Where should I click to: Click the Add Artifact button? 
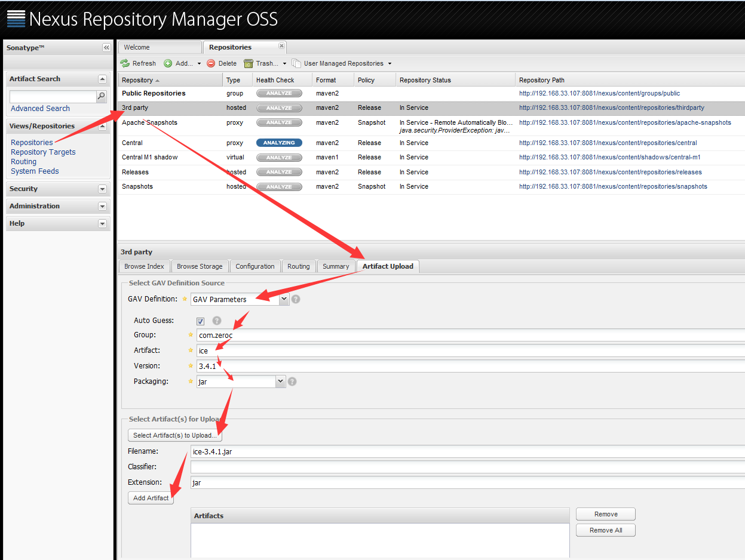click(151, 498)
